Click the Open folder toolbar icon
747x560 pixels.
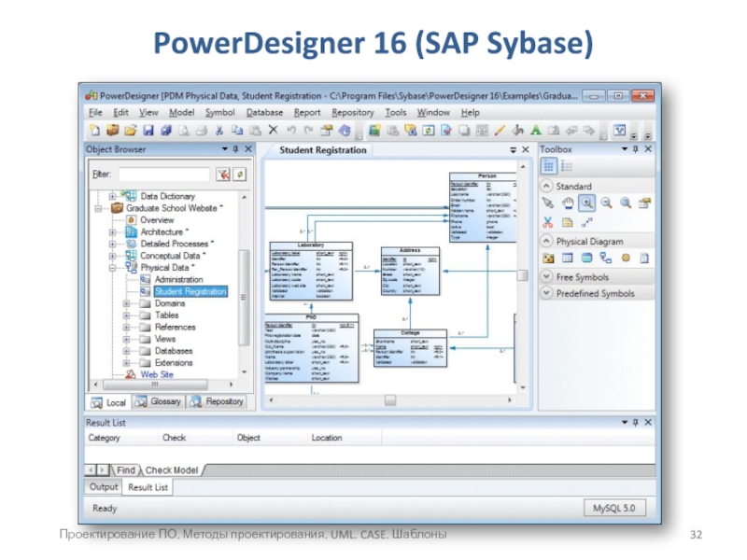coord(130,130)
